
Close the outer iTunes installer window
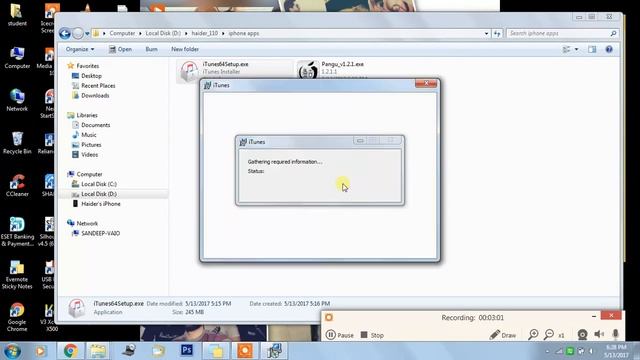tap(426, 83)
